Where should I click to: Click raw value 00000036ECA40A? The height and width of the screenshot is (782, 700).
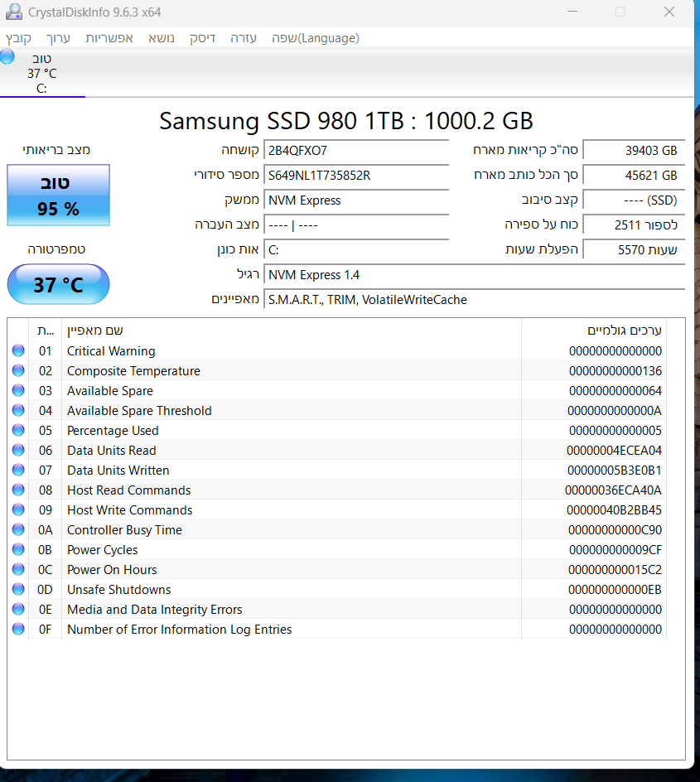(613, 490)
